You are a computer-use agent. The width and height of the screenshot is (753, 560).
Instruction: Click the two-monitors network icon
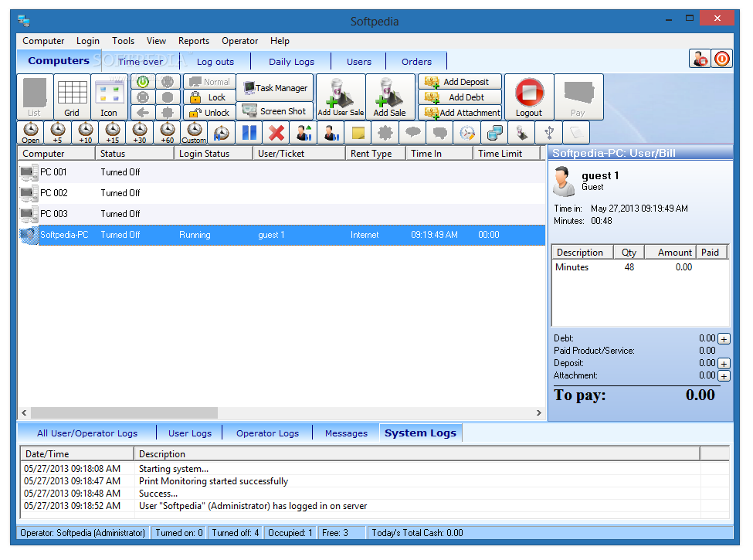click(494, 133)
